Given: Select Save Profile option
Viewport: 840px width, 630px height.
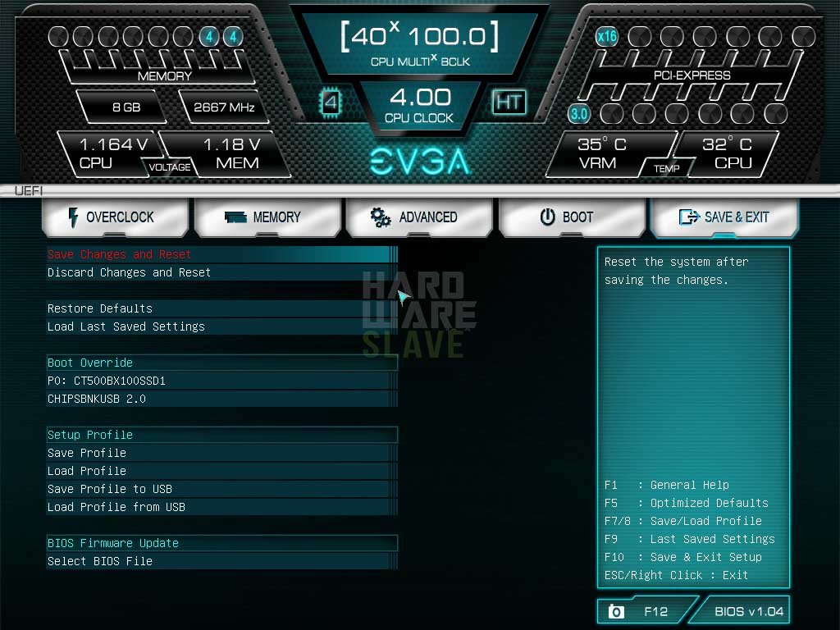Looking at the screenshot, I should tap(221, 453).
